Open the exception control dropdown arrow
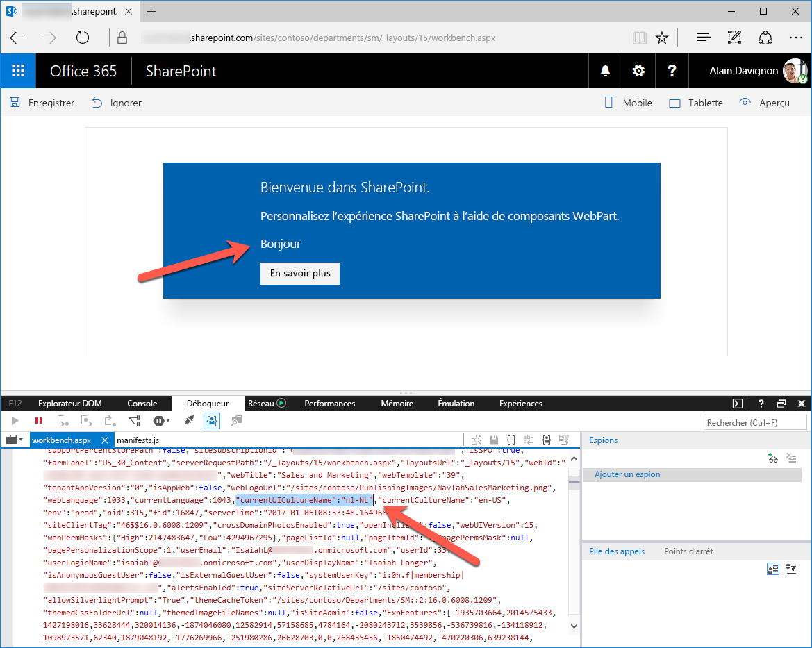 167,420
